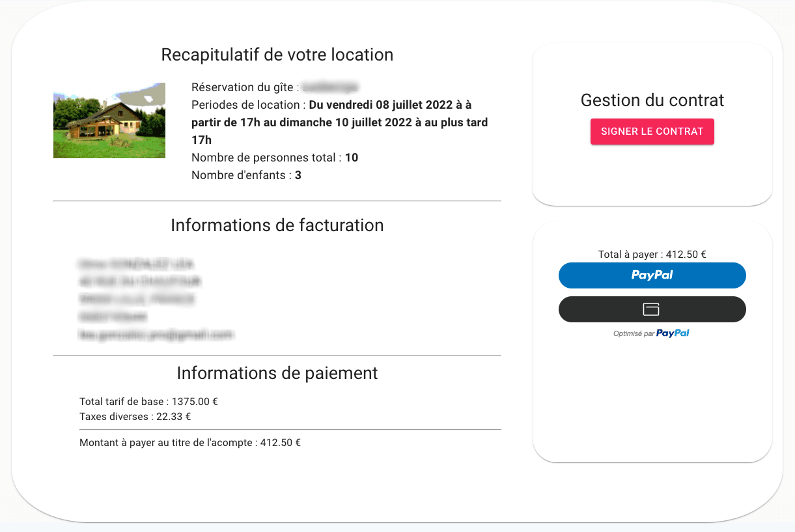Click the 'Recapitulatif de votre location' heading

coord(277,55)
